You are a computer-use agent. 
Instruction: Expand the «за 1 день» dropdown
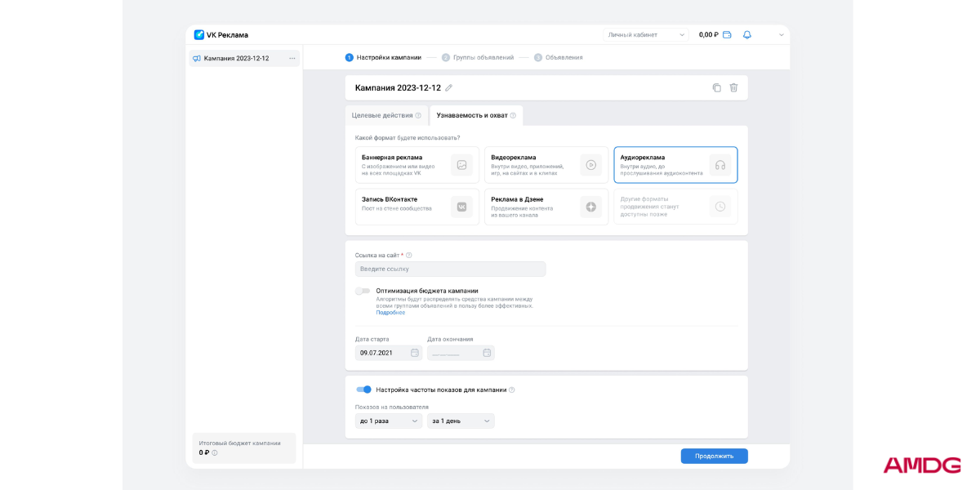(461, 421)
